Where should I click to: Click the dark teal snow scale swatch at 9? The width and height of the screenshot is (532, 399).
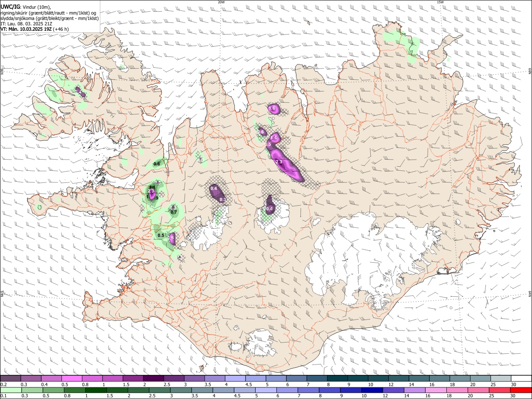coord(357,379)
